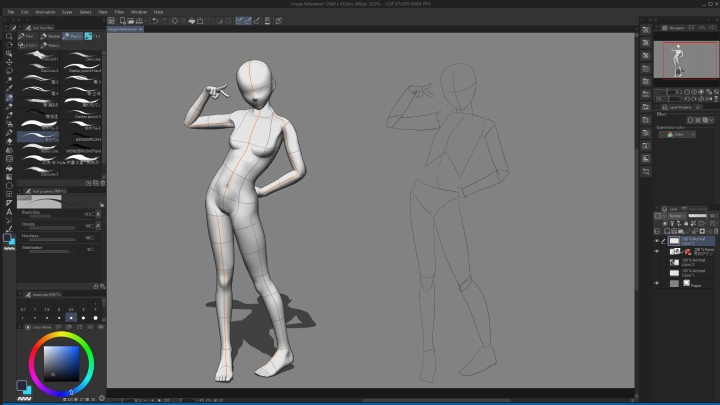Click the canvas horizontal scrollbar
Image resolution: width=720 pixels, height=405 pixels.
pos(436,400)
